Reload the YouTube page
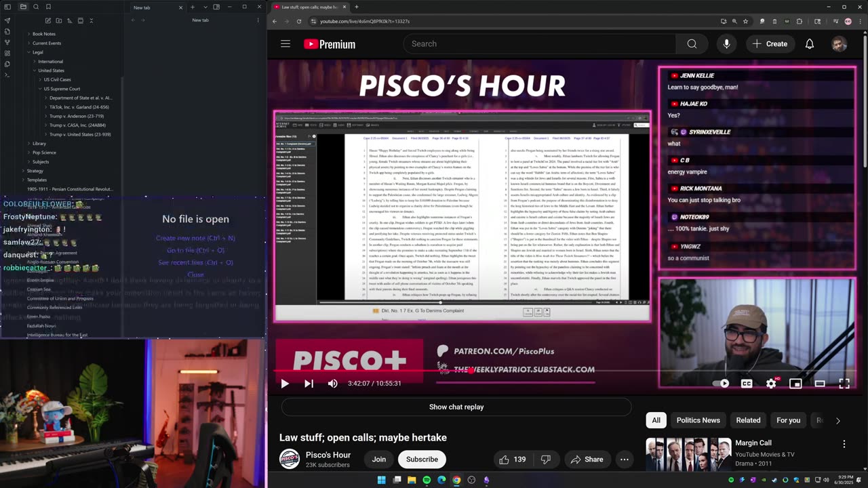The height and width of the screenshot is (488, 868). 299,21
